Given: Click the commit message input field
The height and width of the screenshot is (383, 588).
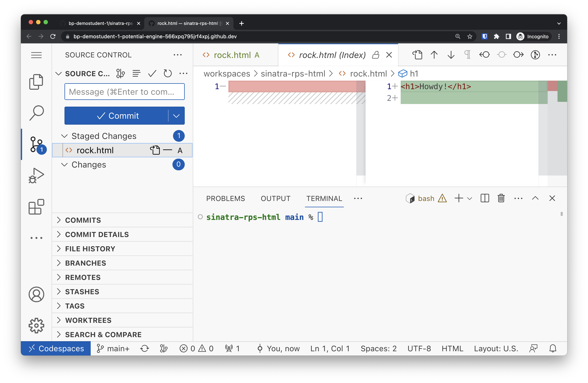Looking at the screenshot, I should point(124,92).
